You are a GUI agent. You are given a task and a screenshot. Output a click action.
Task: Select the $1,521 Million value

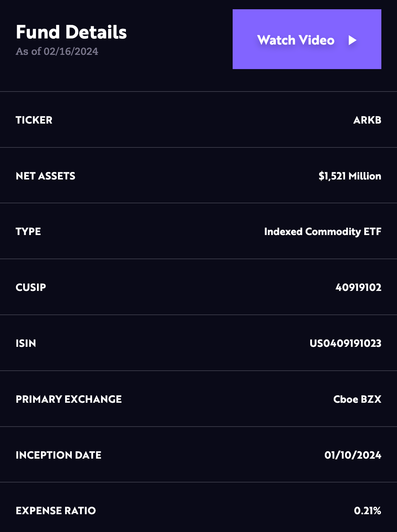click(x=350, y=176)
